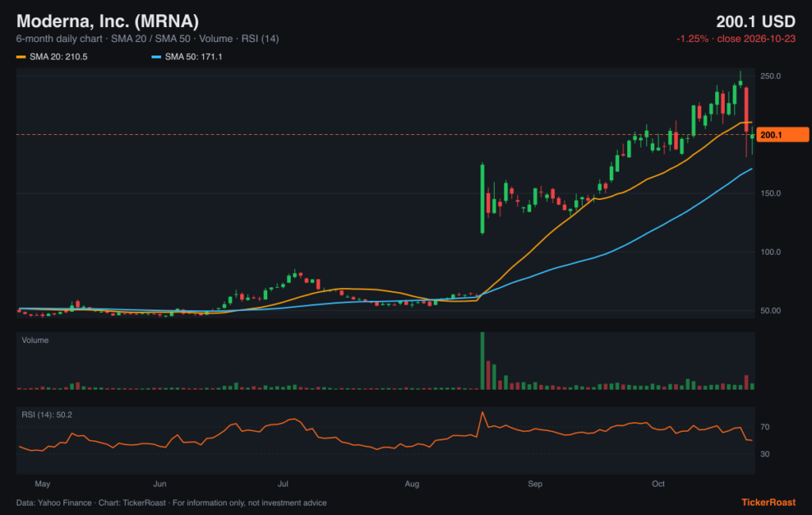Click the Oct month axis label
812x515 pixels.
click(658, 484)
